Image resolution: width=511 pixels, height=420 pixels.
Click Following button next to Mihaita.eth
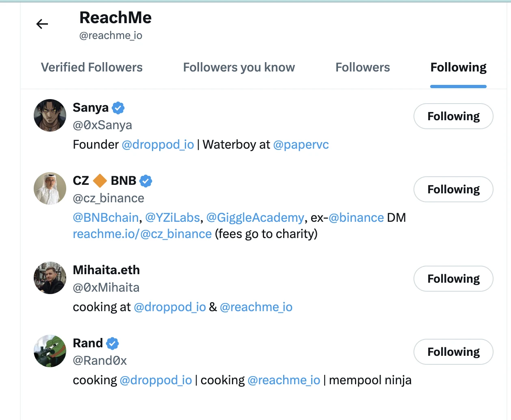(453, 279)
